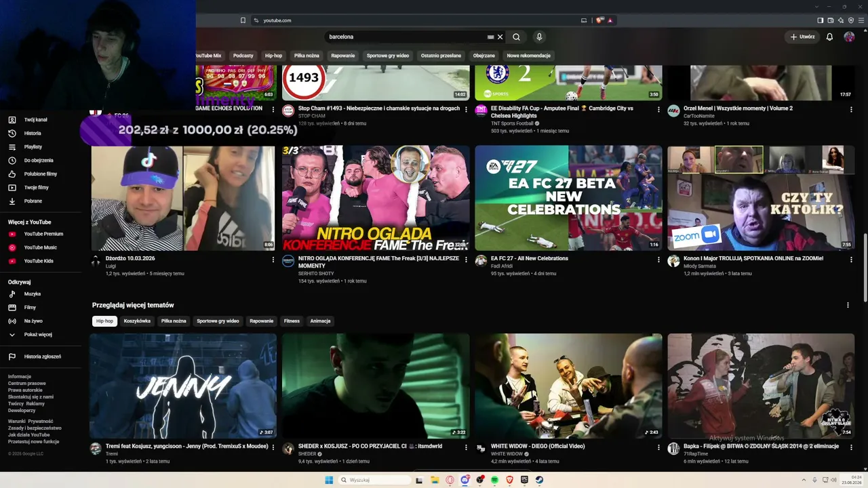Open the on-screen keyboard icon in search

pyautogui.click(x=490, y=37)
